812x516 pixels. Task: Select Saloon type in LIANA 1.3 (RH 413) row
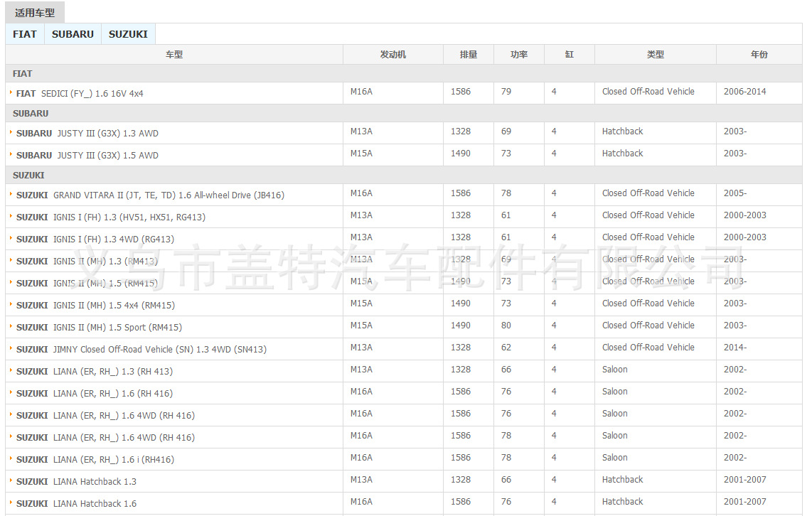tap(615, 370)
